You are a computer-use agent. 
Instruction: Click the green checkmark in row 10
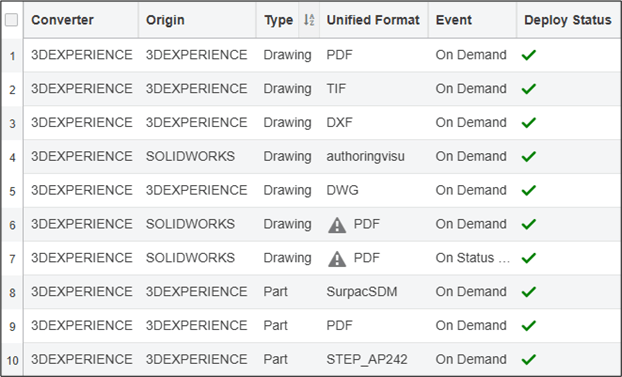(x=529, y=360)
